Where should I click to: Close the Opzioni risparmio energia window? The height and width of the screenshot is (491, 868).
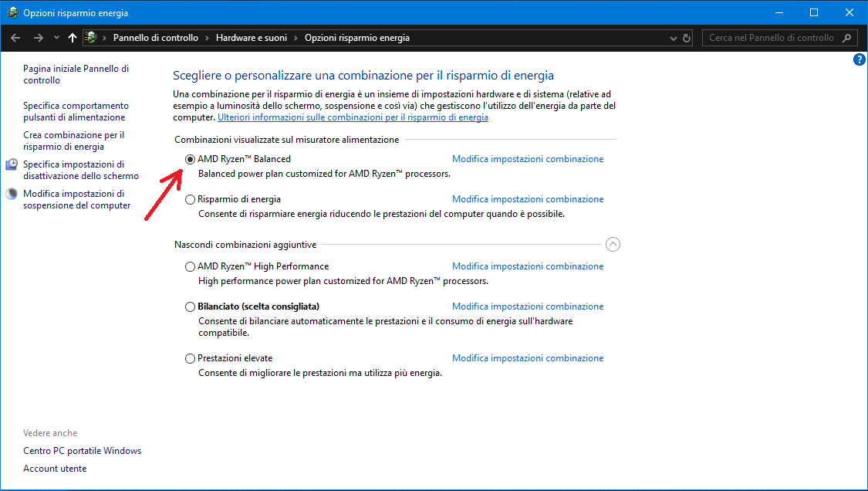[849, 12]
